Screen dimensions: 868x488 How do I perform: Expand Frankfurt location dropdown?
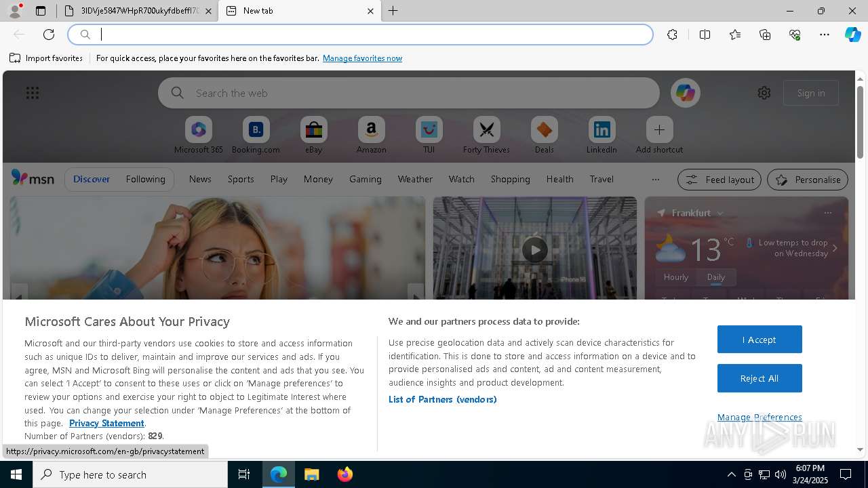[720, 213]
